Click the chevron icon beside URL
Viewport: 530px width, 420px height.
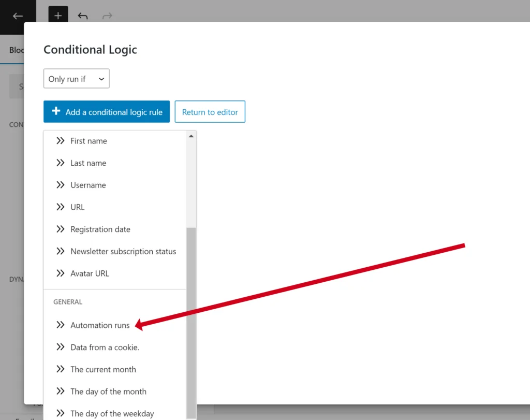coord(61,207)
